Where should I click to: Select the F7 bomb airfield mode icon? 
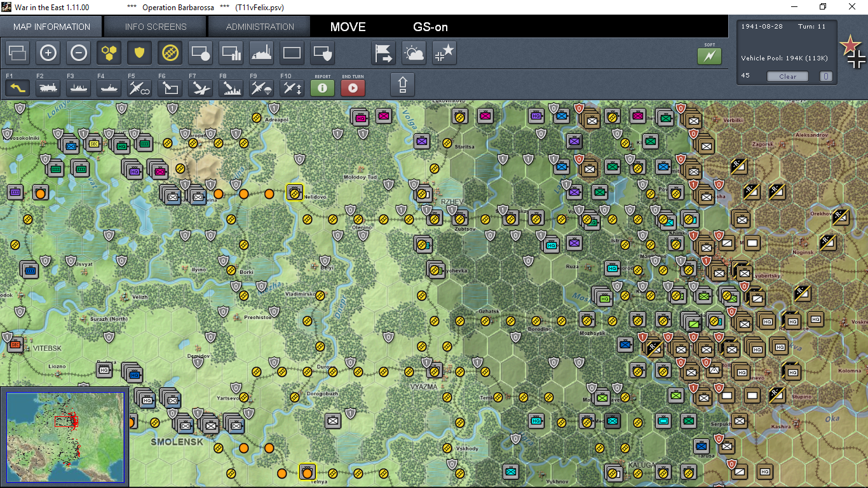(x=201, y=88)
